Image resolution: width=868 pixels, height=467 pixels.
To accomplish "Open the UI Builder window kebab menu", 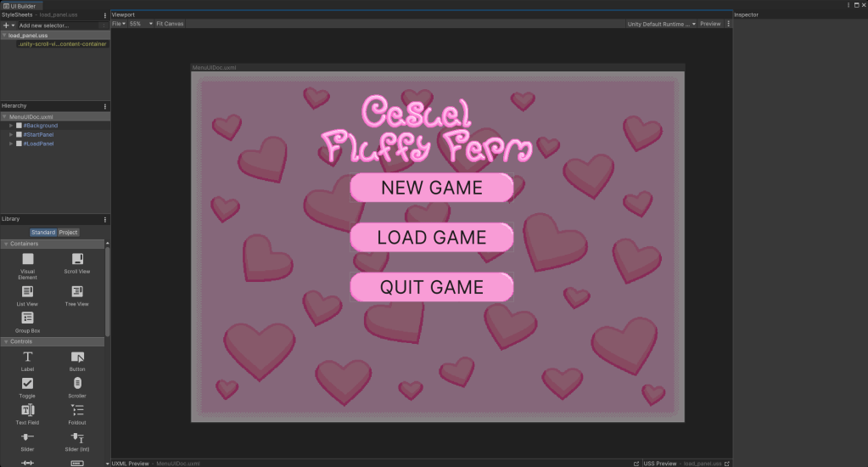I will [x=848, y=5].
